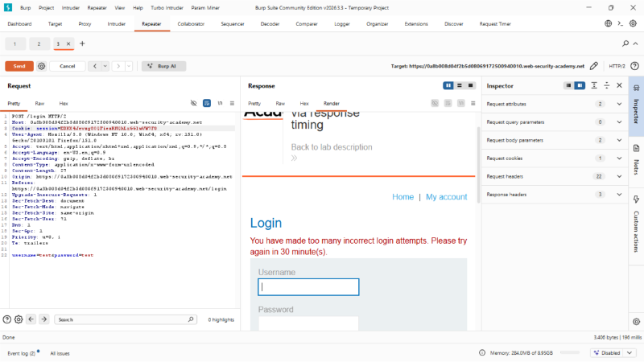The image size is (644, 362).
Task: Toggle \n show newline in Request
Action: pos(220,104)
